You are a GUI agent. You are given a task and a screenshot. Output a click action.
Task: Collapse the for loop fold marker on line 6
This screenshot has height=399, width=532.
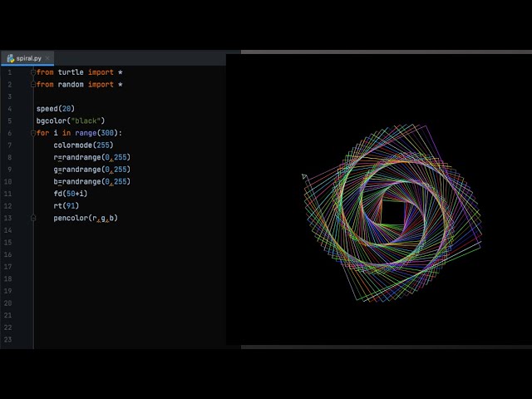pos(33,133)
